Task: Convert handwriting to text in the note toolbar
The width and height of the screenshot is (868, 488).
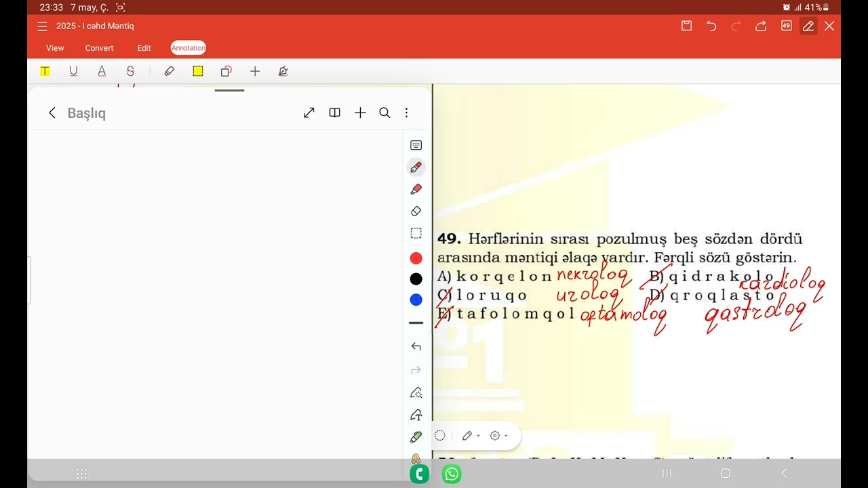Action: coord(416,415)
